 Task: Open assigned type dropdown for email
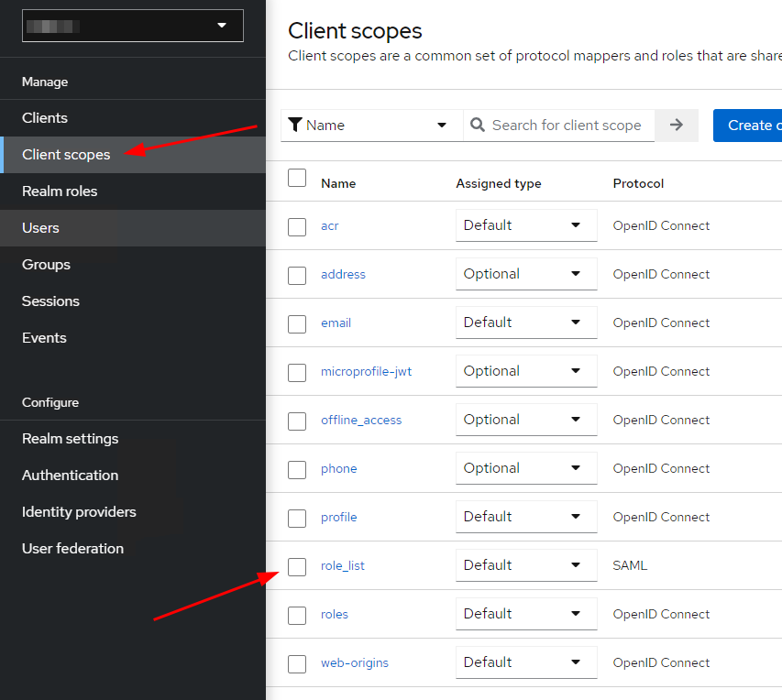tap(525, 323)
